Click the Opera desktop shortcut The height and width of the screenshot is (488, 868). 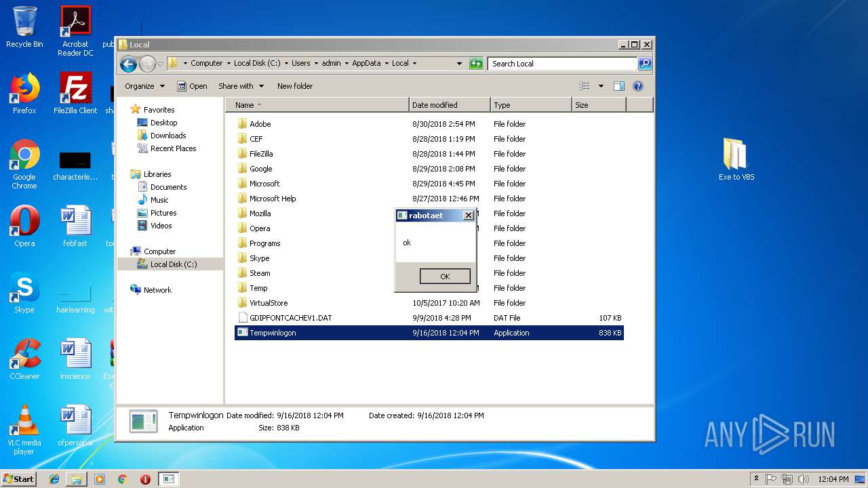tap(24, 226)
